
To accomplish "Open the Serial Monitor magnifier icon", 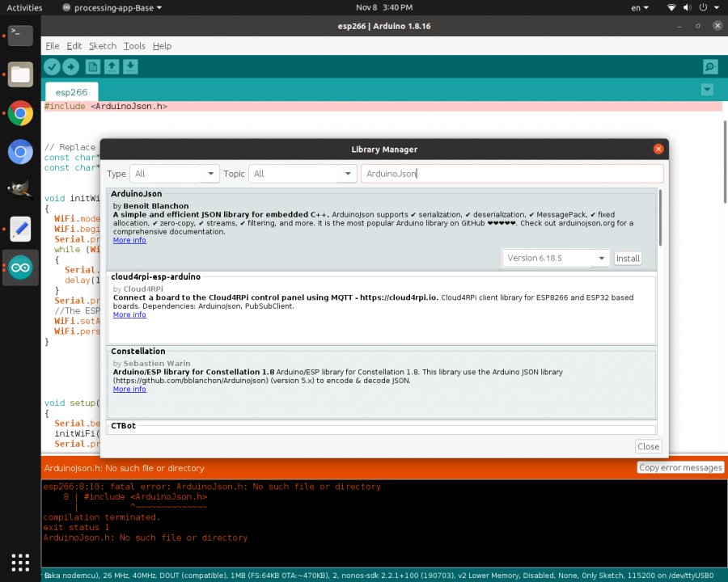I will pos(710,67).
